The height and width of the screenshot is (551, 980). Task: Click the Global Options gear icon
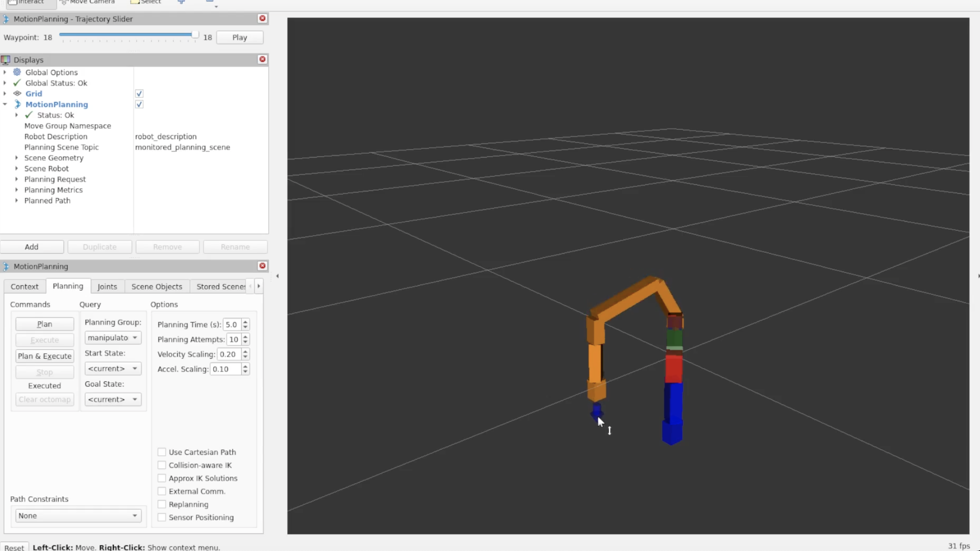pos(17,72)
